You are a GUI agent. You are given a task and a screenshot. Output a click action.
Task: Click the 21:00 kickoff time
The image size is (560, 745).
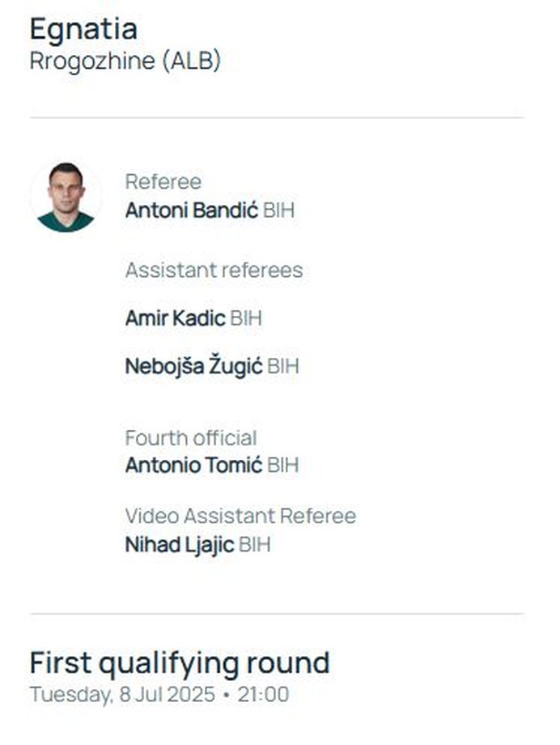pos(263,695)
